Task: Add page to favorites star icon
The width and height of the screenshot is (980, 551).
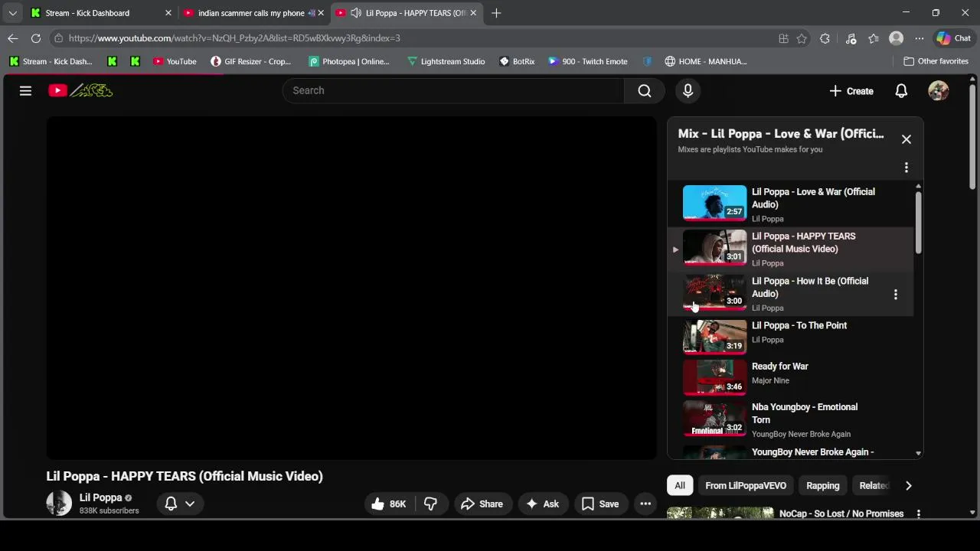Action: pyautogui.click(x=802, y=38)
